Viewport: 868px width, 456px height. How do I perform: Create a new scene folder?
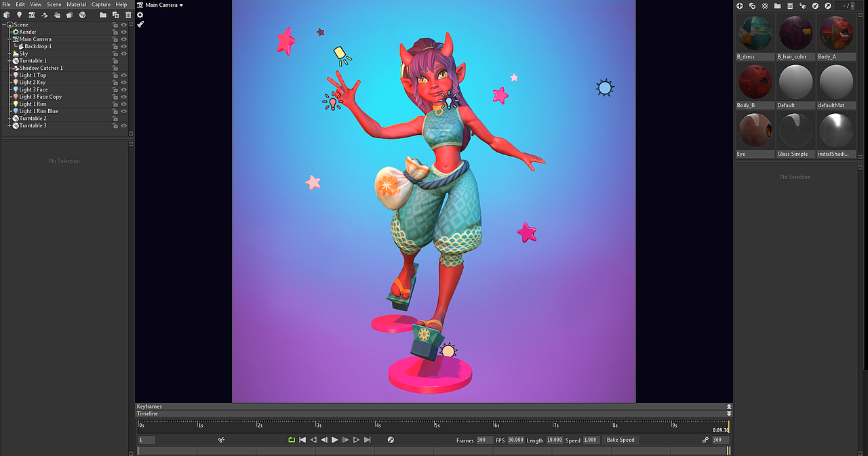(x=103, y=14)
